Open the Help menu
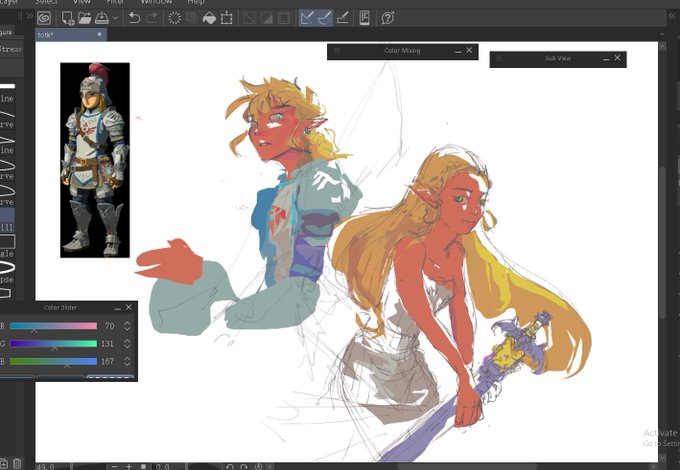The image size is (680, 470). coord(196,2)
